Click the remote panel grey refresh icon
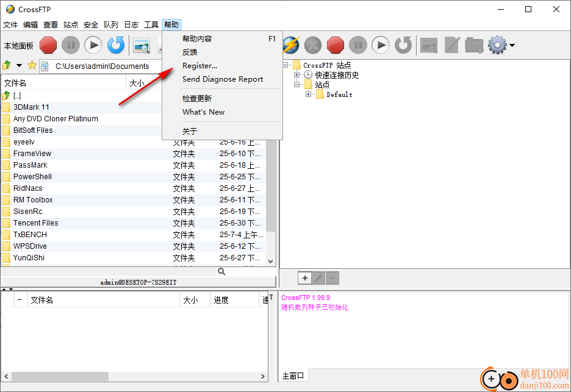The image size is (571, 392). [x=403, y=45]
